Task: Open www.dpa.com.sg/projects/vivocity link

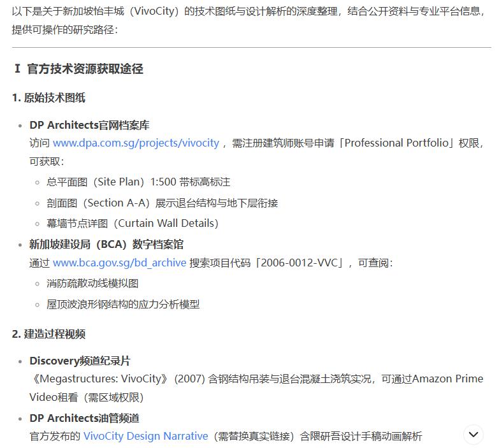Action: coord(136,143)
